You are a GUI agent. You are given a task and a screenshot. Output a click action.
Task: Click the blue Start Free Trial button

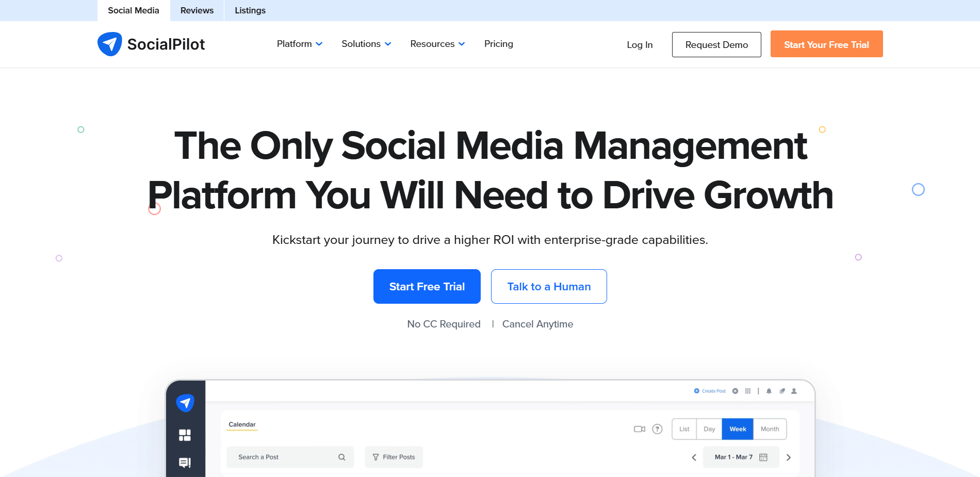tap(427, 287)
